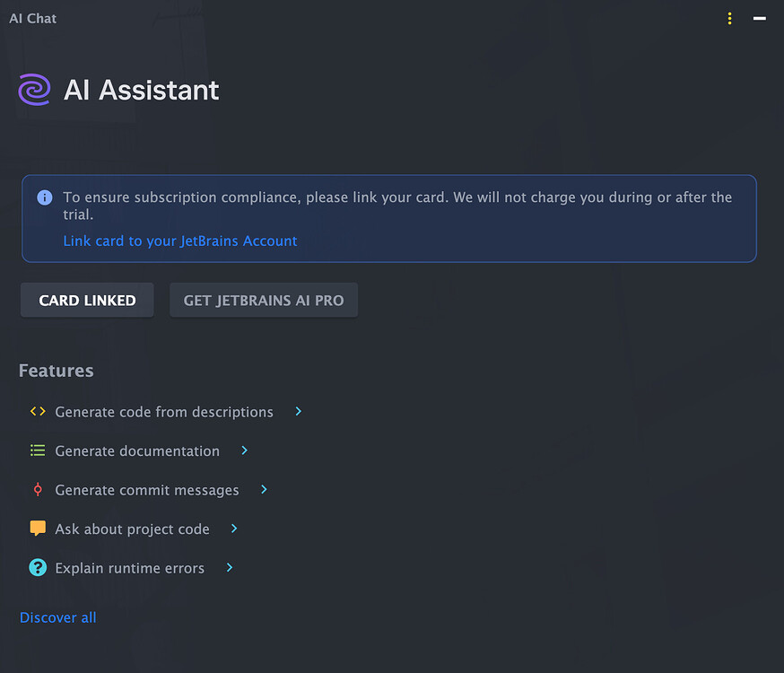
Task: Click the Features section heading
Action: [x=56, y=371]
